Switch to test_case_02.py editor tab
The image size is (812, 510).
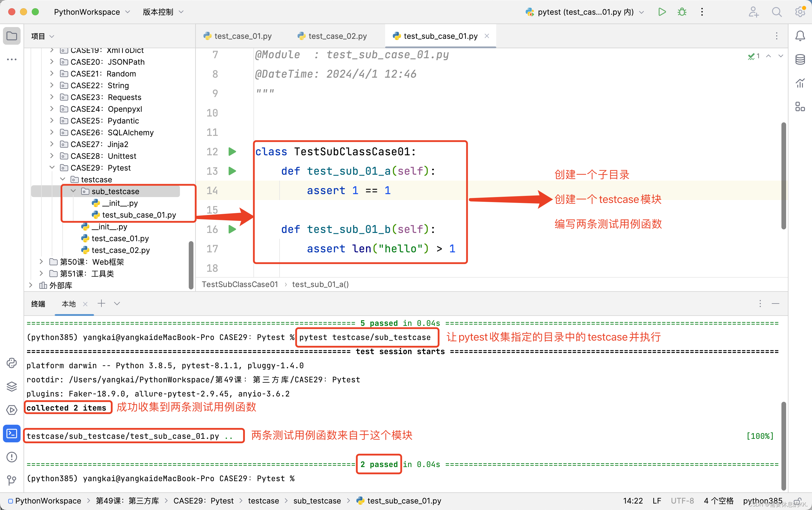[x=332, y=36]
